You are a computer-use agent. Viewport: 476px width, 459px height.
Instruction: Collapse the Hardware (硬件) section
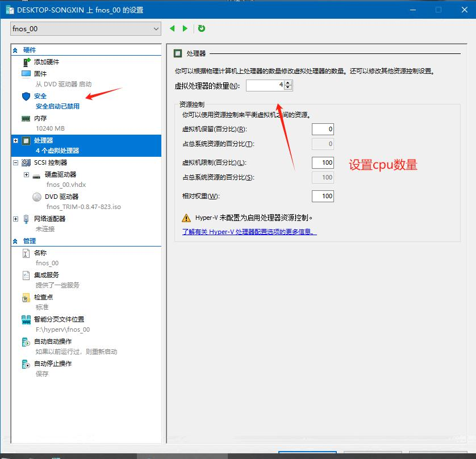[15, 51]
